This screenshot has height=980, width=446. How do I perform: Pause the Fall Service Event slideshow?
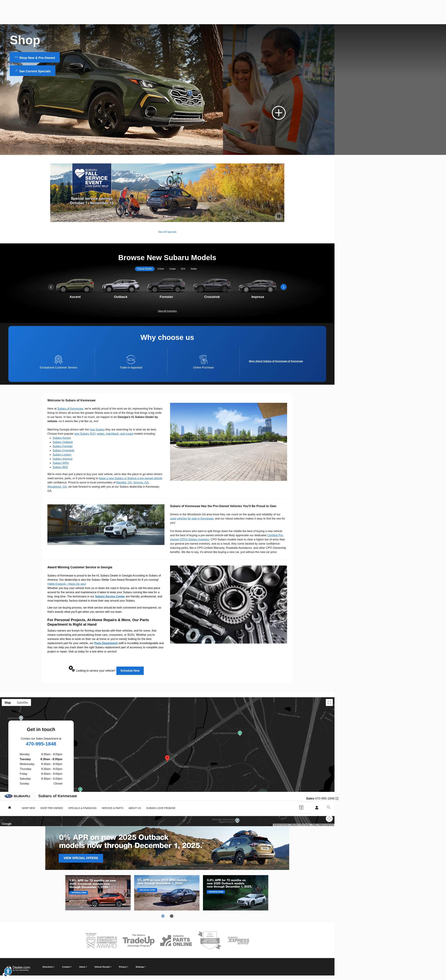(x=279, y=216)
